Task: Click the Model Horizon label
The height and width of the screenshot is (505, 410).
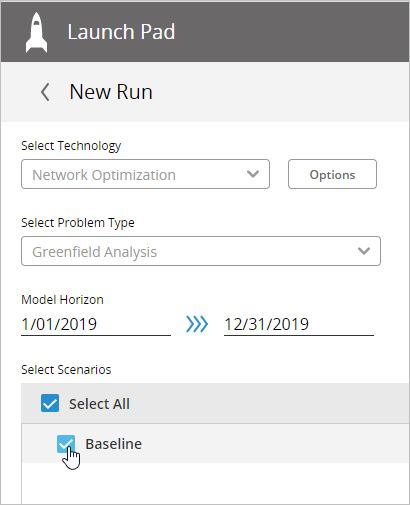Action: 62,300
